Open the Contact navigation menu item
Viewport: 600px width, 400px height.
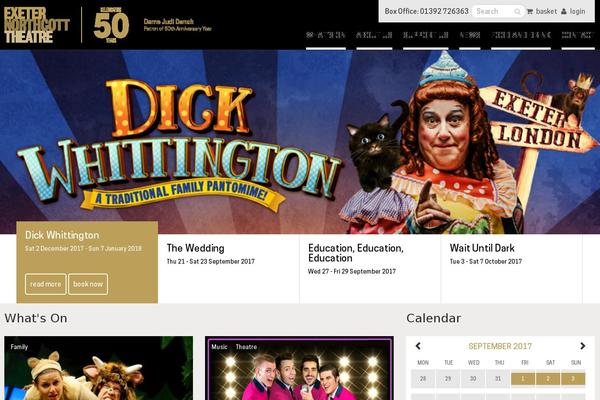tap(578, 35)
